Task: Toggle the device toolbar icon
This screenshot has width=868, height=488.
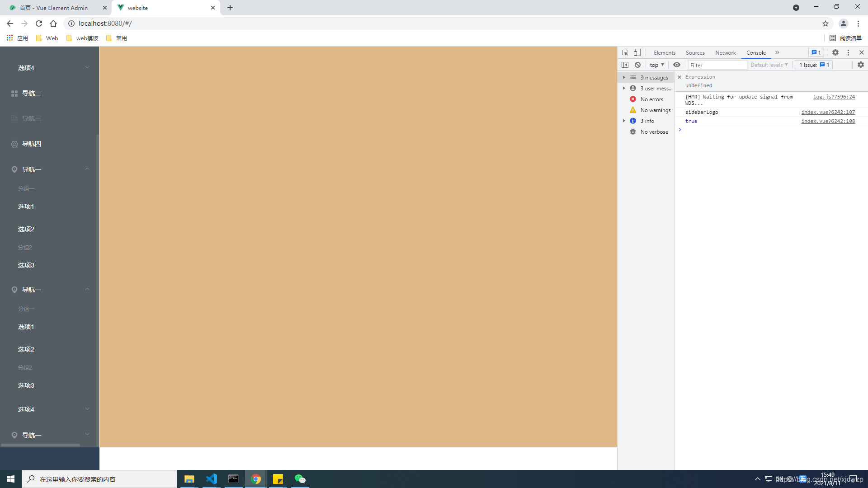Action: pos(637,52)
